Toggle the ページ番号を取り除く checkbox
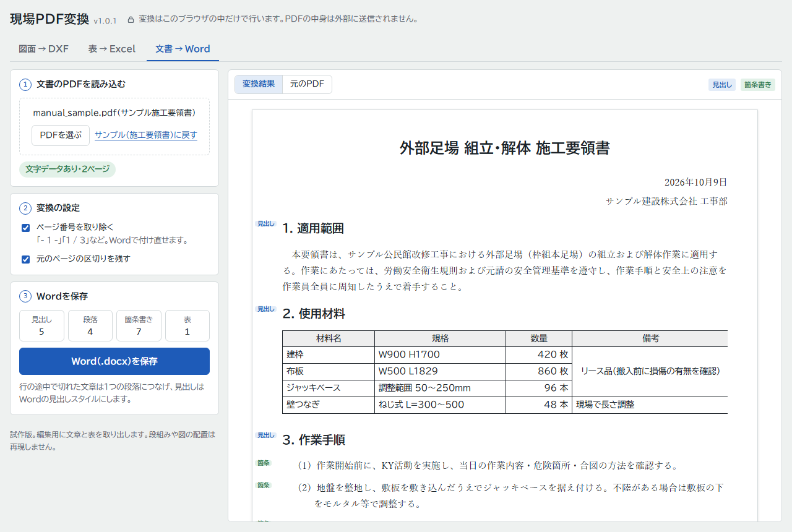The height and width of the screenshot is (532, 792). pos(26,228)
